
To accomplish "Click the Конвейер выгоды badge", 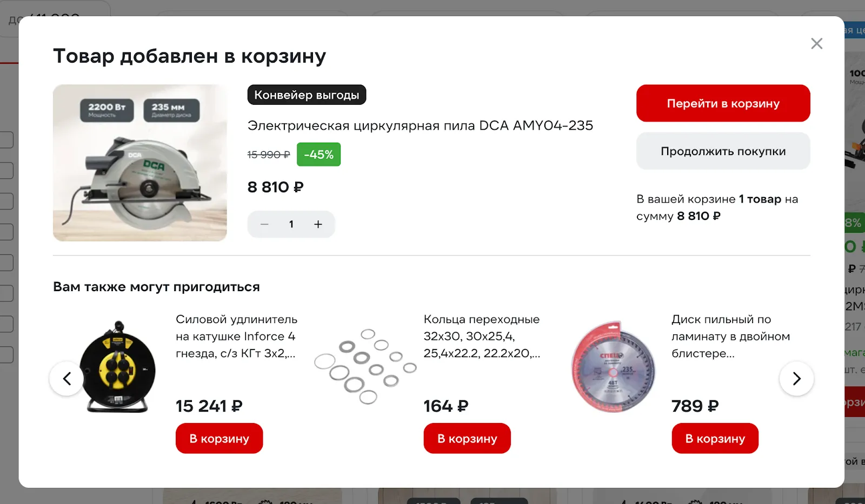I will coord(307,95).
